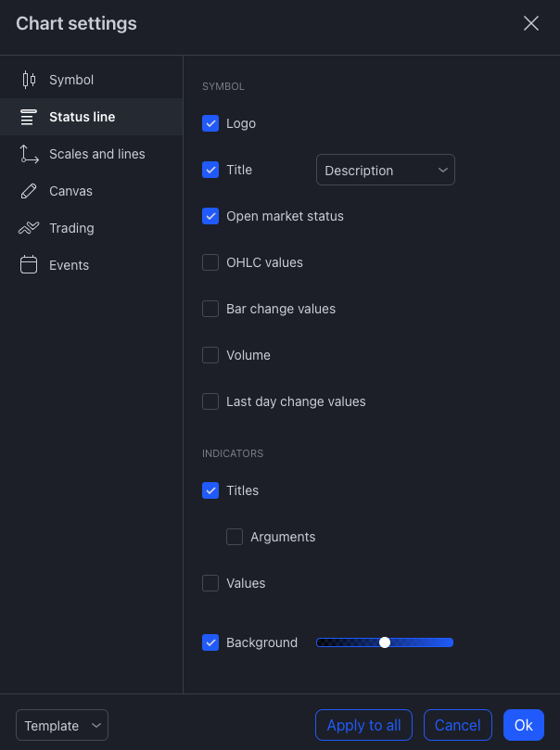Open the Title Description dropdown

coord(386,171)
